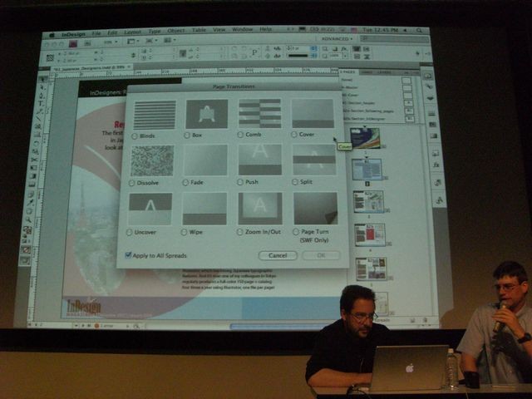Select the Wipe transition radio button
Image resolution: width=532 pixels, height=399 pixels.
184,233
